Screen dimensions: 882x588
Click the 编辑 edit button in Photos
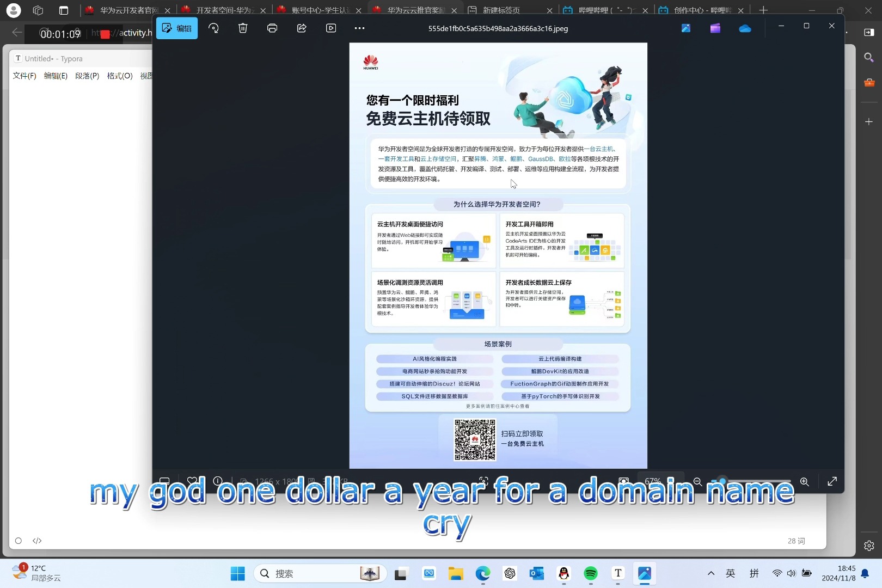pos(177,28)
